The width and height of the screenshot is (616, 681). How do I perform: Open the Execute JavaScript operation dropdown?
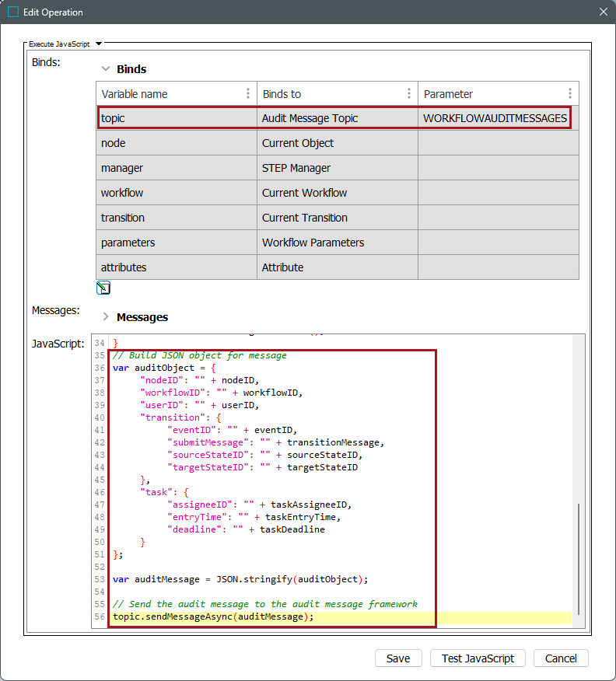tap(99, 45)
